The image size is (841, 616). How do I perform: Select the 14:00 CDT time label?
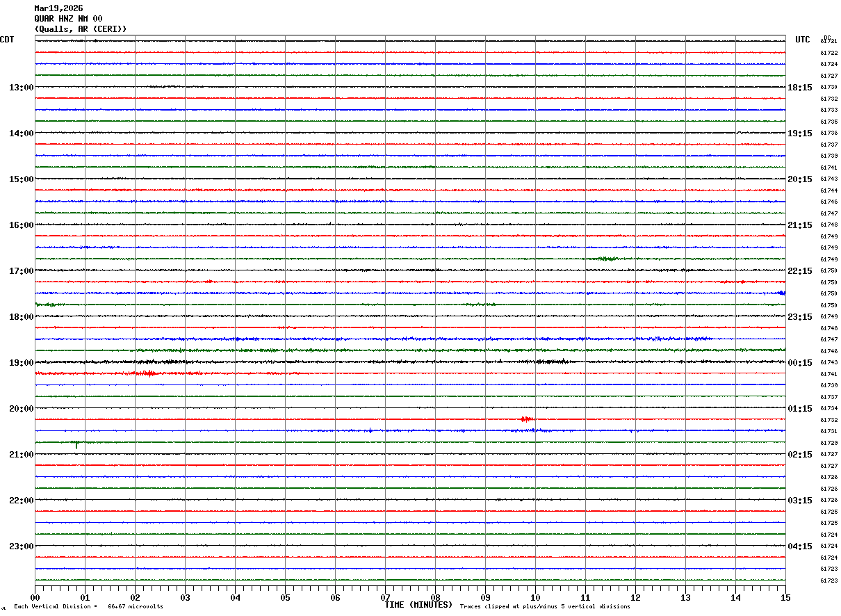[x=22, y=133]
